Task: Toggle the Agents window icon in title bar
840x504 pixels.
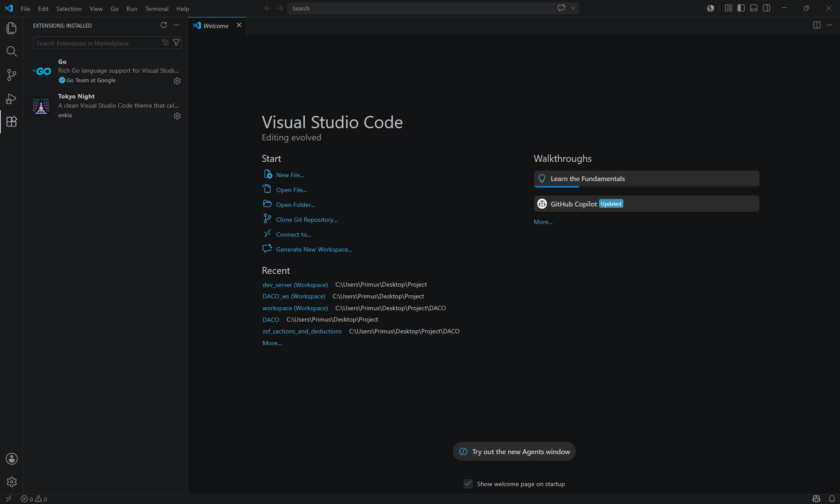Action: [710, 8]
